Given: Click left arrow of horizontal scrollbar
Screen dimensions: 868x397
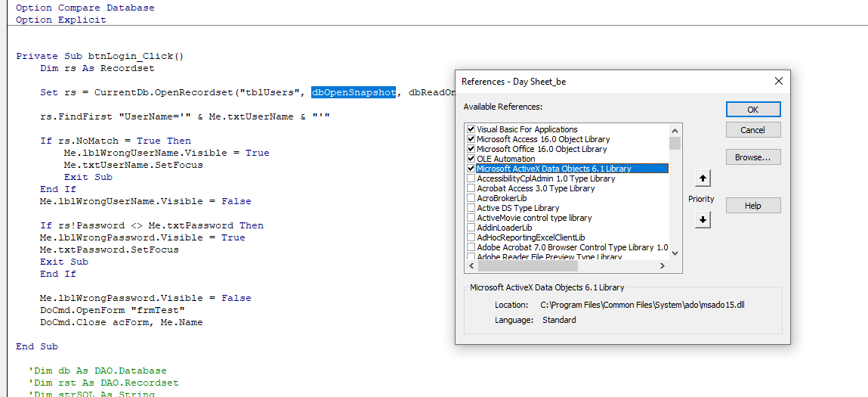Looking at the screenshot, I should click(470, 266).
